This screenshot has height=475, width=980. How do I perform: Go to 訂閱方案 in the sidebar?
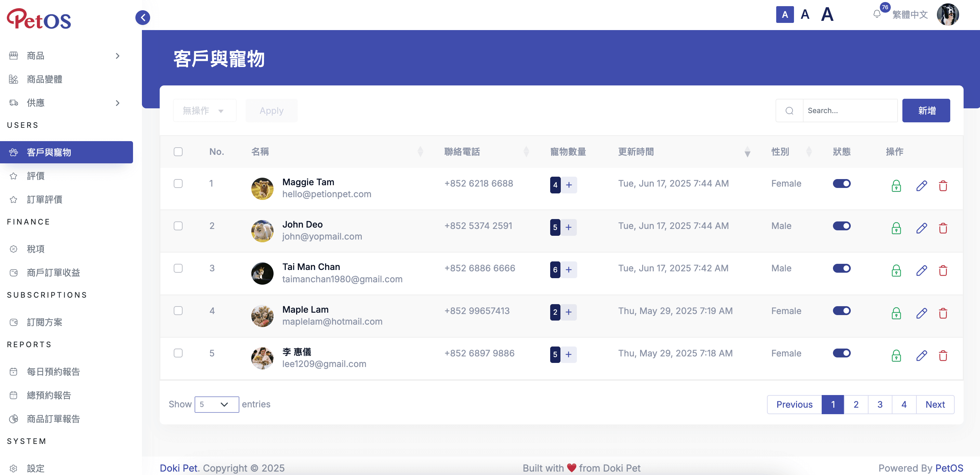(x=44, y=322)
